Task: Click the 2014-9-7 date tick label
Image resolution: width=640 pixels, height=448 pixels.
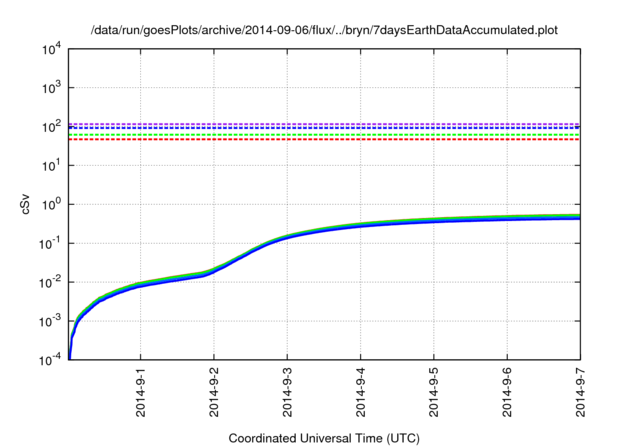Action: coord(580,392)
